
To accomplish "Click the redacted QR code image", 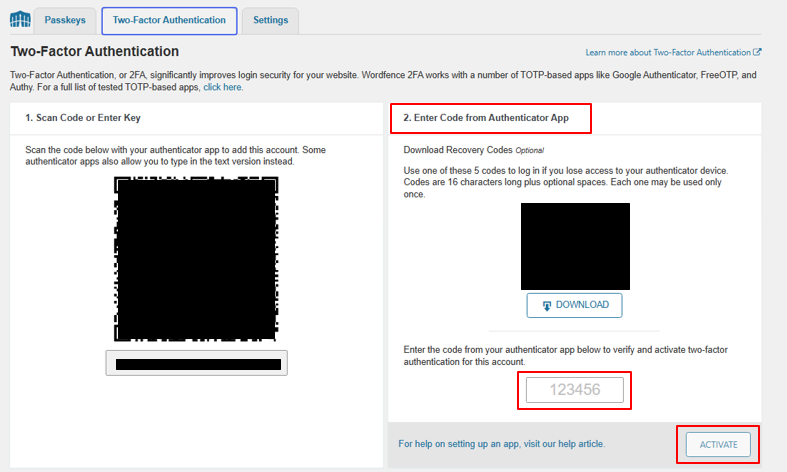I will pos(196,259).
